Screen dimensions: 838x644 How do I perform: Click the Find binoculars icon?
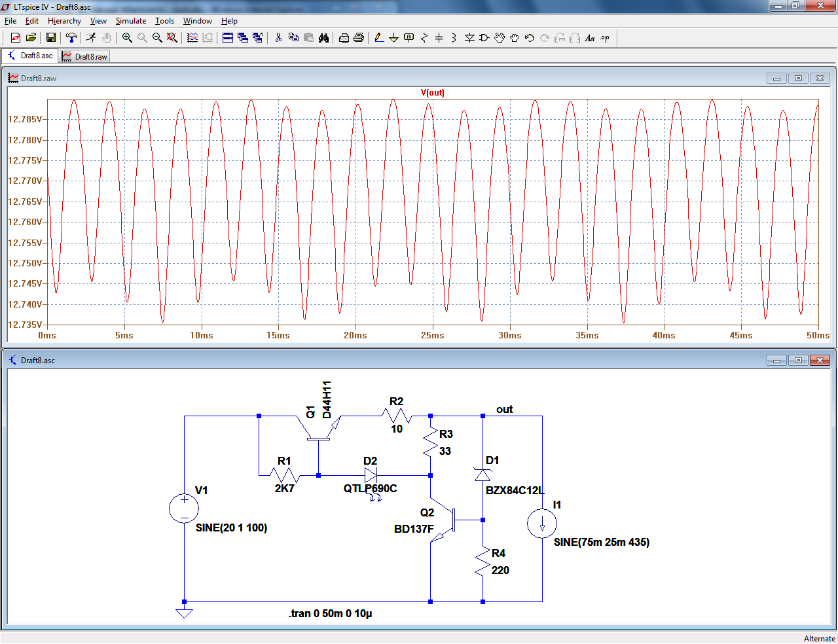pos(323,38)
